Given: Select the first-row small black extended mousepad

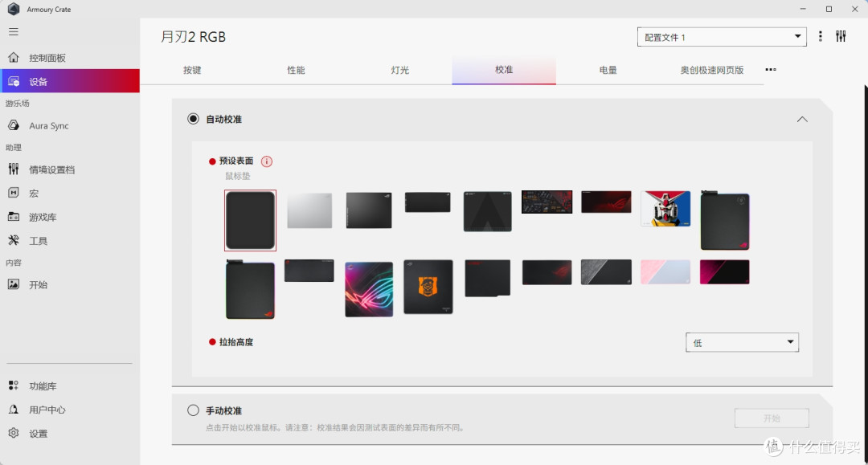Looking at the screenshot, I should [x=428, y=202].
